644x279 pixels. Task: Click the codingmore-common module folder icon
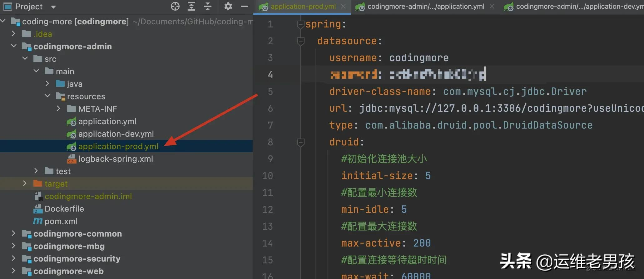pyautogui.click(x=27, y=234)
